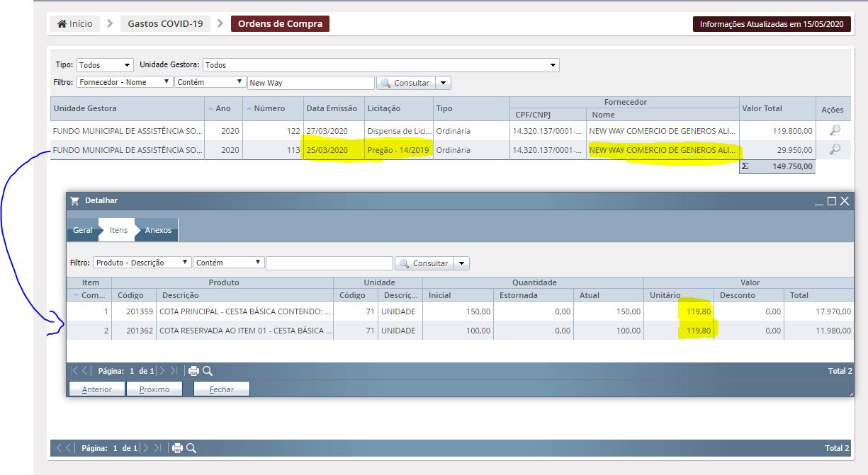Sort Detalhar items by Com... column
This screenshot has width=868, height=475.
point(89,295)
